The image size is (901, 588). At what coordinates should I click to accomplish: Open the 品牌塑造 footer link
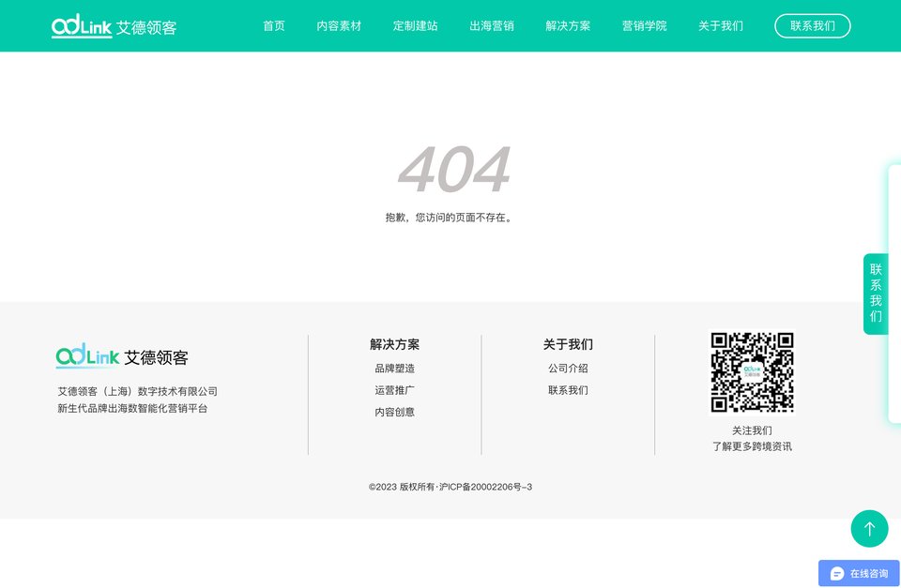tap(395, 368)
